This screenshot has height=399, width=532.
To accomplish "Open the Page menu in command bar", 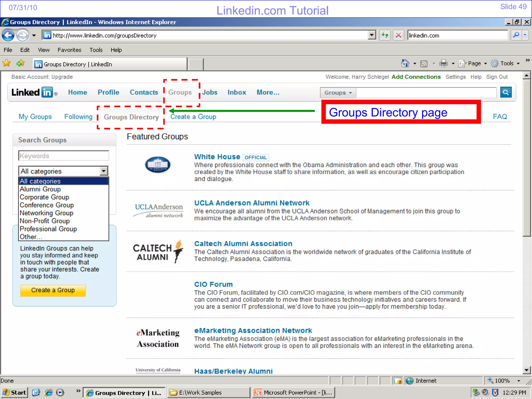I will (473, 63).
